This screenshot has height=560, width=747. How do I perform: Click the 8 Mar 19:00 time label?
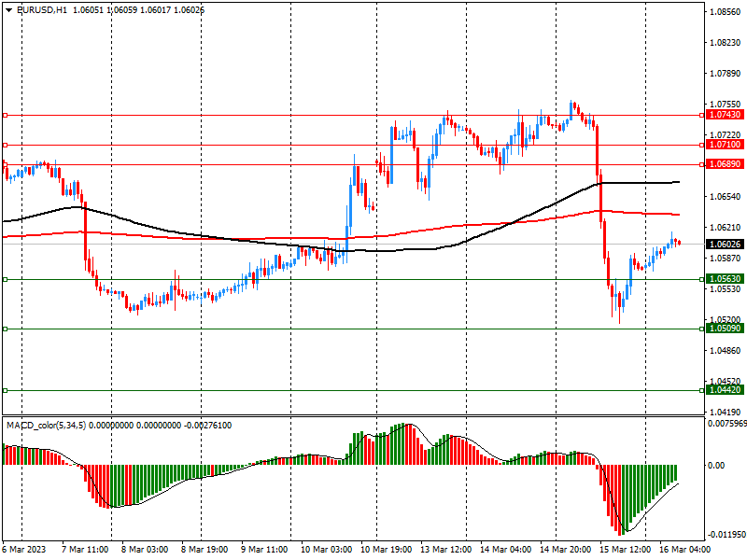coord(204,550)
